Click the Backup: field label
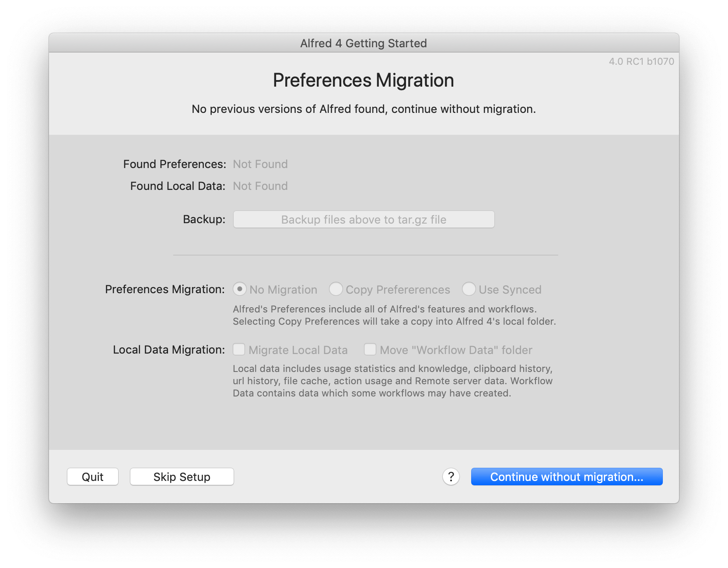728x568 pixels. point(204,219)
